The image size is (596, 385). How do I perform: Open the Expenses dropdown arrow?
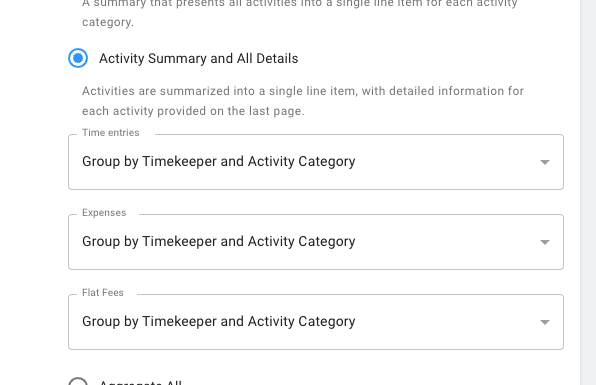coord(545,242)
